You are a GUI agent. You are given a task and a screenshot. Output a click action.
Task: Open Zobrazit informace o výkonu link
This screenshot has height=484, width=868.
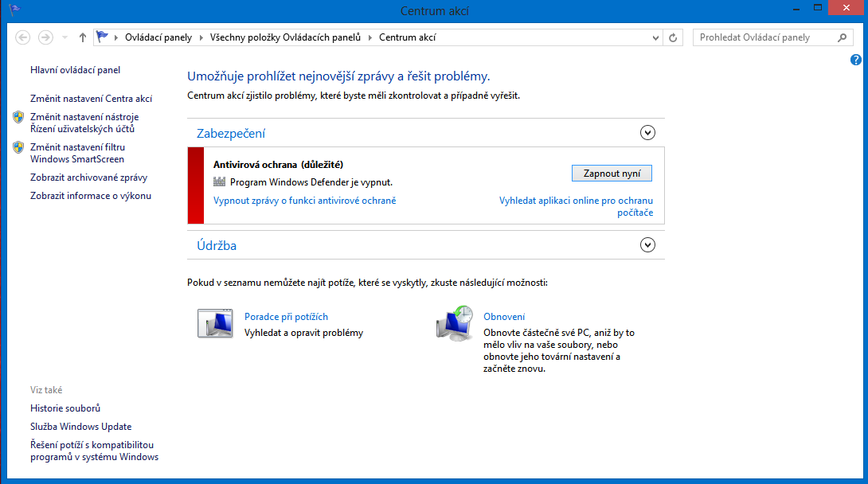click(x=91, y=196)
